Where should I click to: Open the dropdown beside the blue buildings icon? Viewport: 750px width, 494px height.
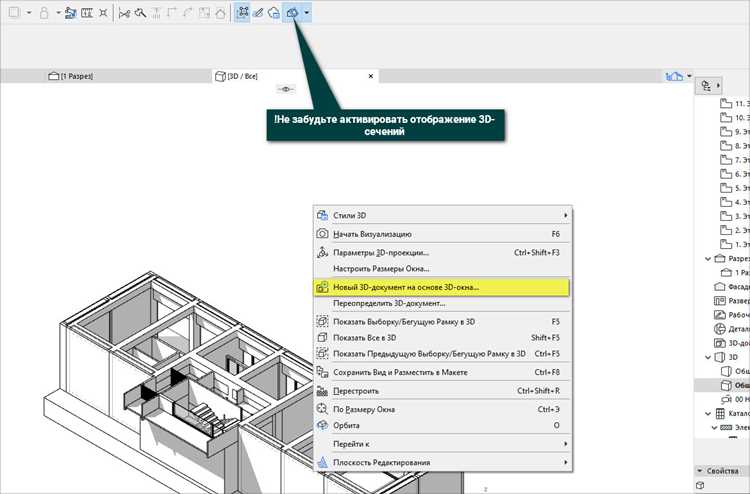(x=689, y=76)
